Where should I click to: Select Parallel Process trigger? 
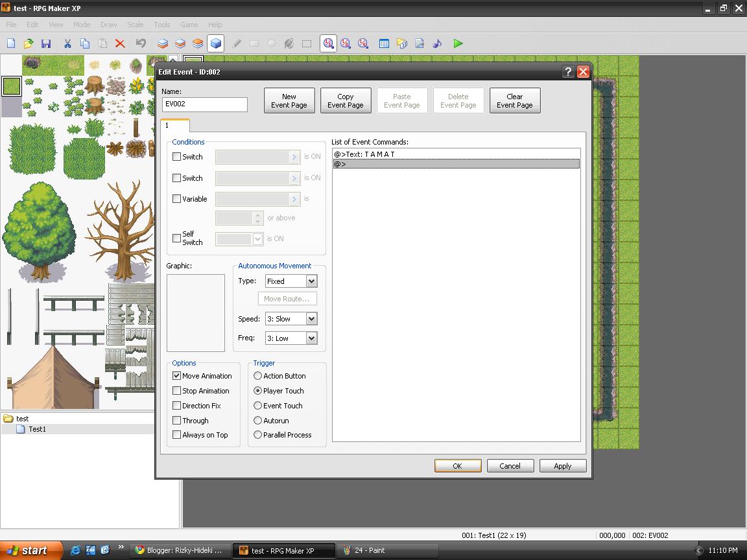click(x=257, y=435)
